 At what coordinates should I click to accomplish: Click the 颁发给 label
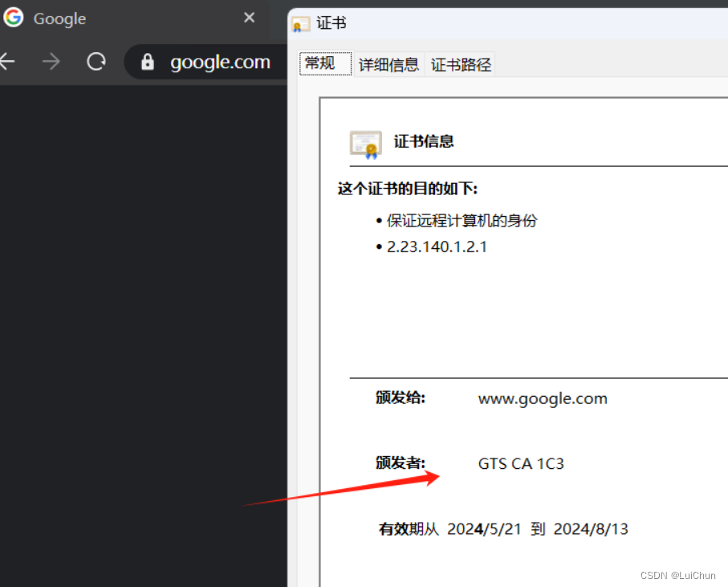(401, 397)
